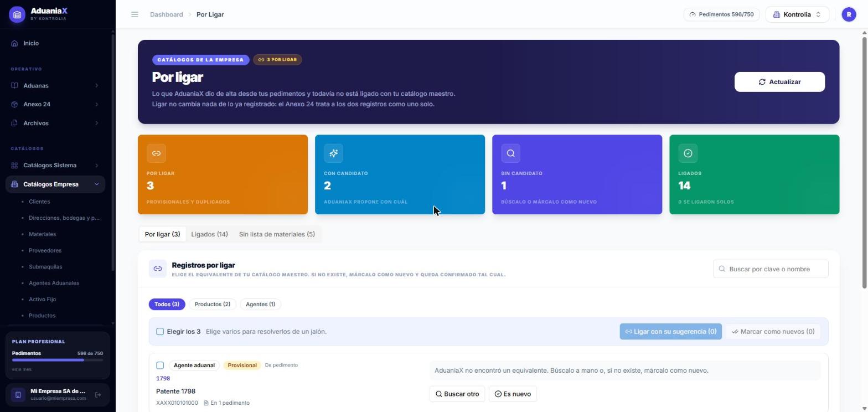Expand the Aduanas menu chevron
This screenshot has height=412, width=868.
click(x=96, y=86)
